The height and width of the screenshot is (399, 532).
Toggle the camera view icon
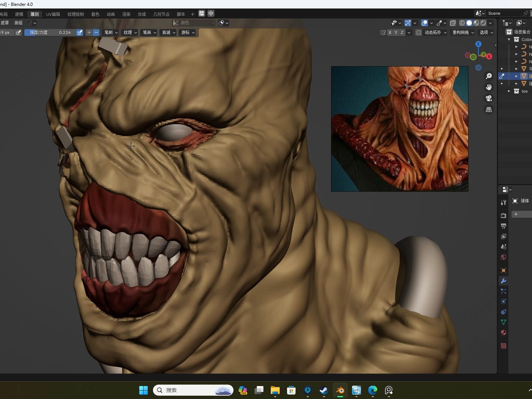tap(489, 98)
